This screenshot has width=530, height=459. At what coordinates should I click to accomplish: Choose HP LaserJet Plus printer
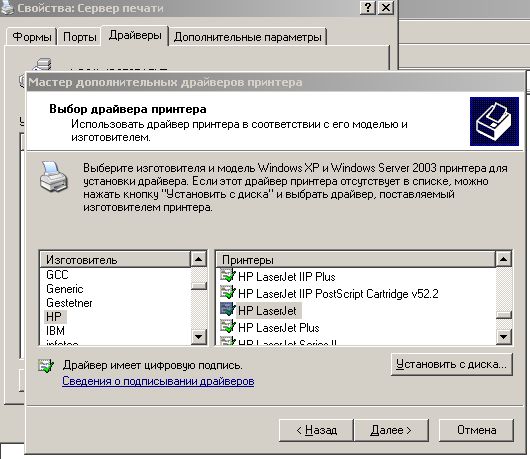tap(279, 328)
